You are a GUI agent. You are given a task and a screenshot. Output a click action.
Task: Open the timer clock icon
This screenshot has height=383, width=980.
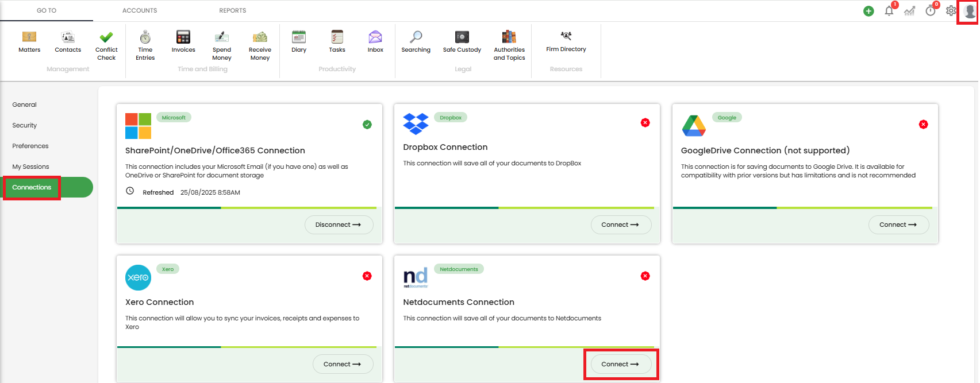pos(931,10)
